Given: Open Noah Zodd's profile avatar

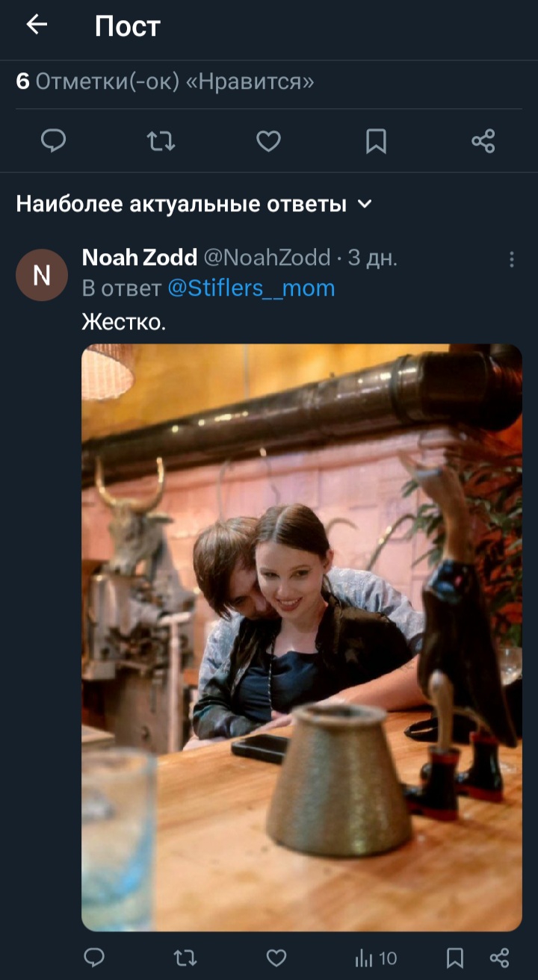Looking at the screenshot, I should (x=42, y=275).
